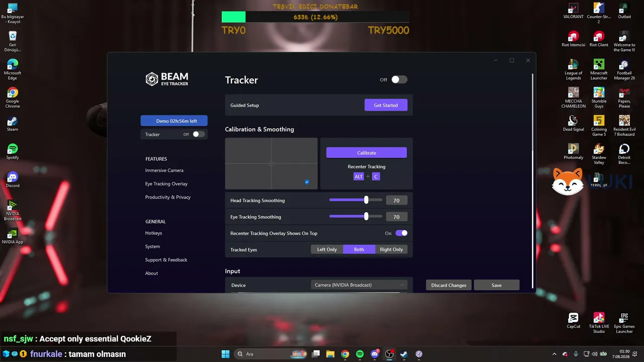Click the donation goal progress bar
This screenshot has height=362, width=644.
[315, 17]
